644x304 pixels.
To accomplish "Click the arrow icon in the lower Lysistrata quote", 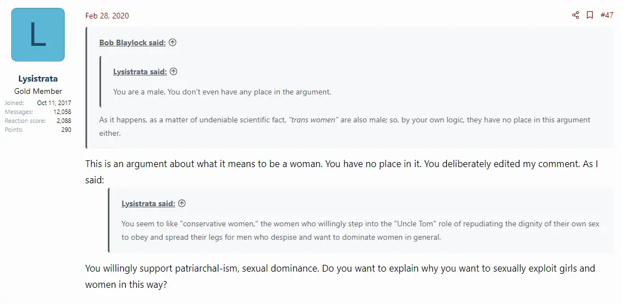I will coord(182,203).
